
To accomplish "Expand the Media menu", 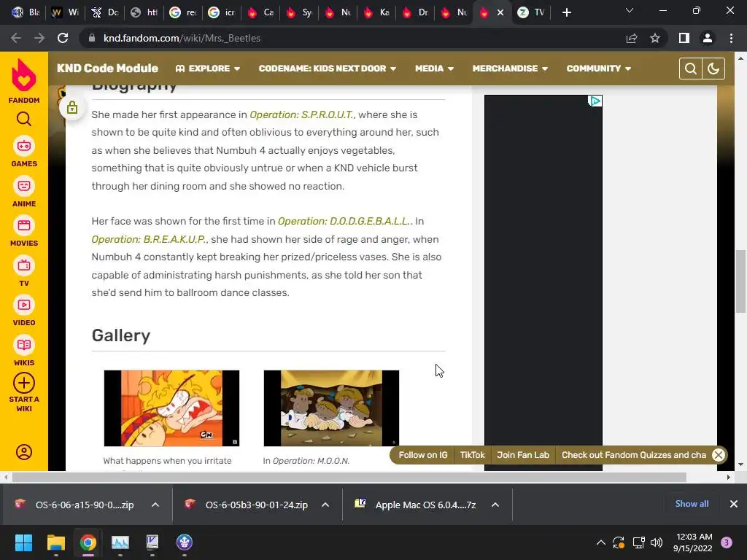I will (x=434, y=69).
